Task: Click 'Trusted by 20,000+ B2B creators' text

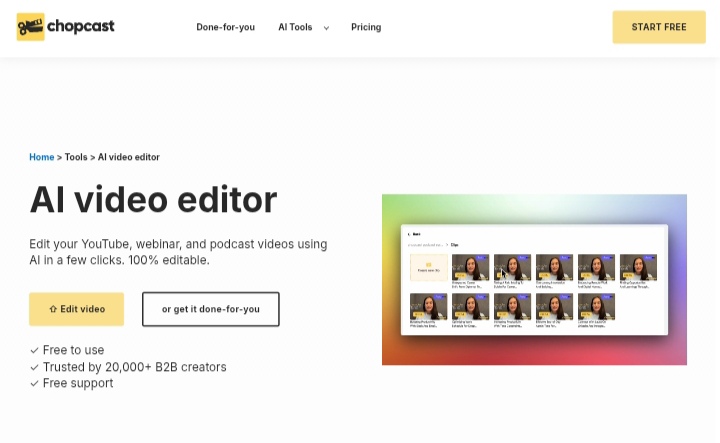Action: pyautogui.click(x=135, y=367)
